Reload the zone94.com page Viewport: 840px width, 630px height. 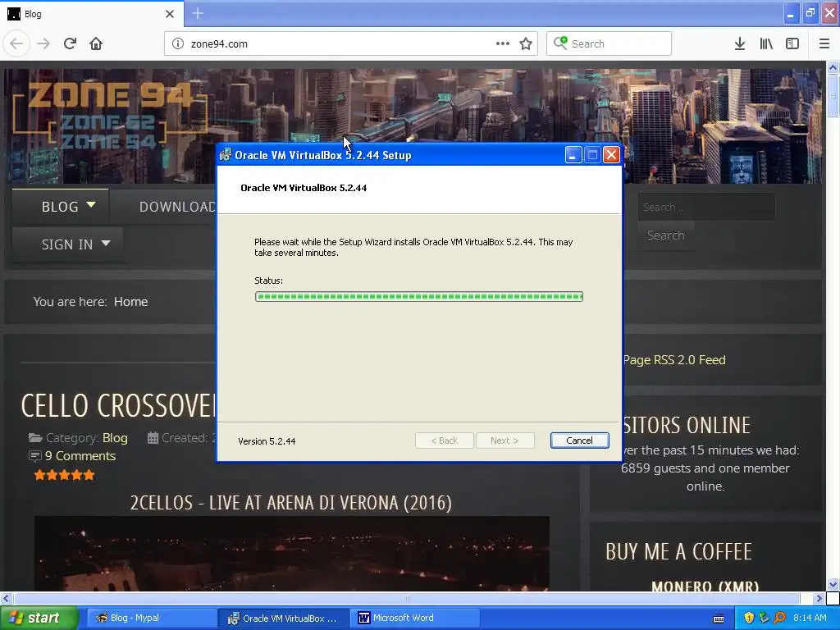(x=70, y=43)
